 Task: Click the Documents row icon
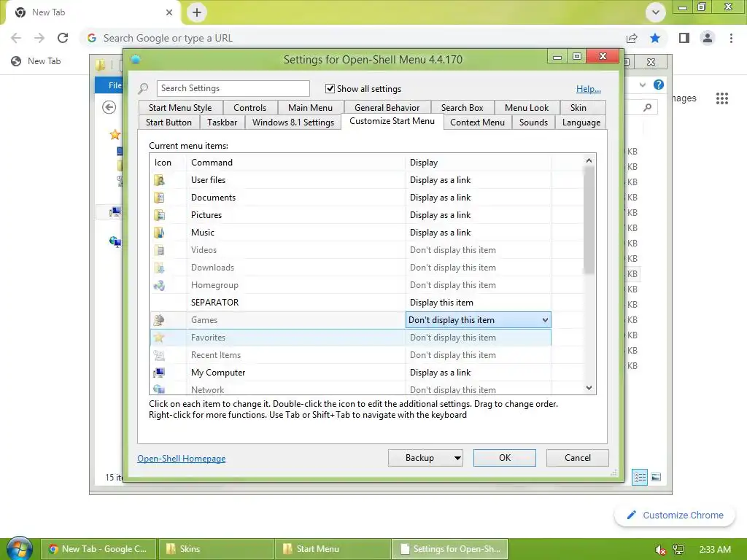pyautogui.click(x=159, y=198)
